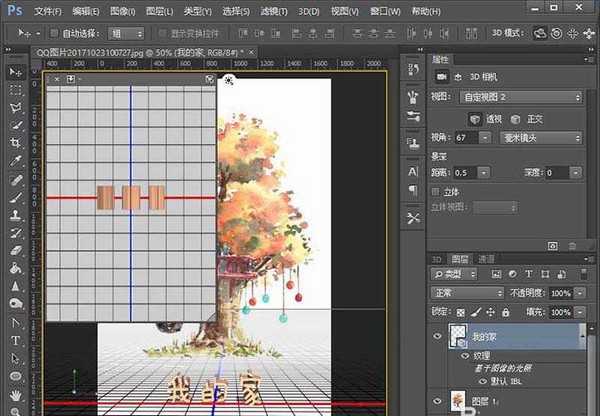Viewport: 600px width, 416px height.
Task: Click the orthographic (正交) camera icon
Action: (x=517, y=118)
